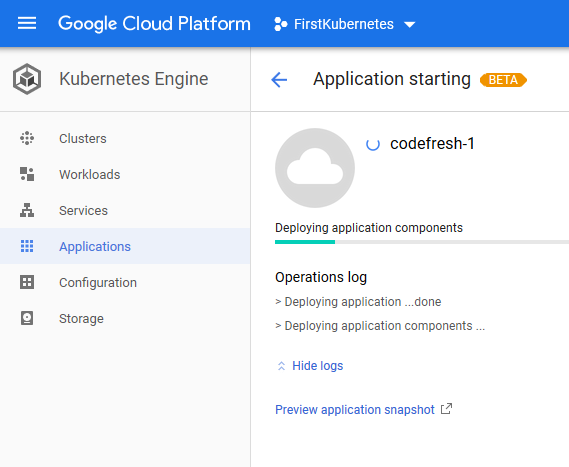Click the double chevron beside Hide logs
Viewport: 569px width, 467px height.
(281, 366)
